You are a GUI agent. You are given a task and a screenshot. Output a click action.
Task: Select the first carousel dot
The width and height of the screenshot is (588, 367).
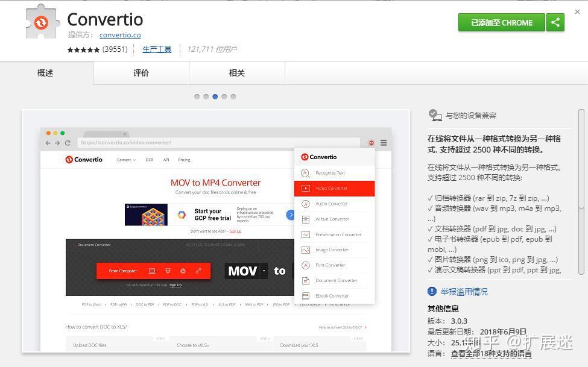tap(197, 96)
